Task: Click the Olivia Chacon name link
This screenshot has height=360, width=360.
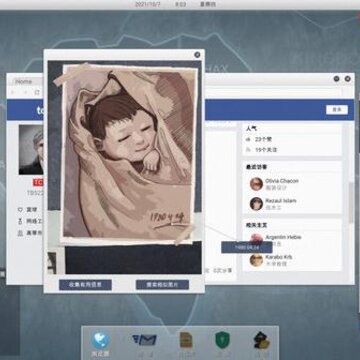Action: coord(282,181)
